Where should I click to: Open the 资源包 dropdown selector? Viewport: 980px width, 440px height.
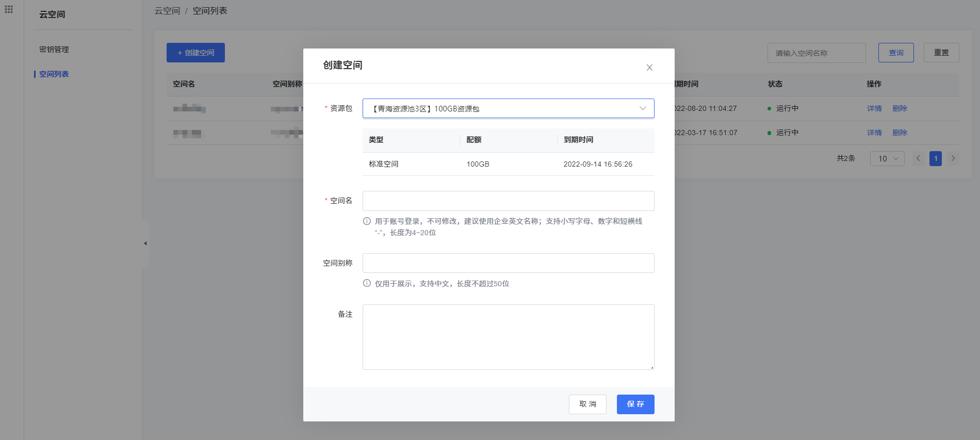coord(508,108)
